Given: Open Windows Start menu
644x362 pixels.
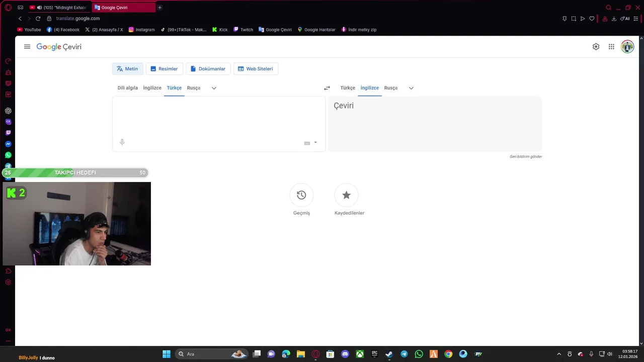Looking at the screenshot, I should [167, 354].
